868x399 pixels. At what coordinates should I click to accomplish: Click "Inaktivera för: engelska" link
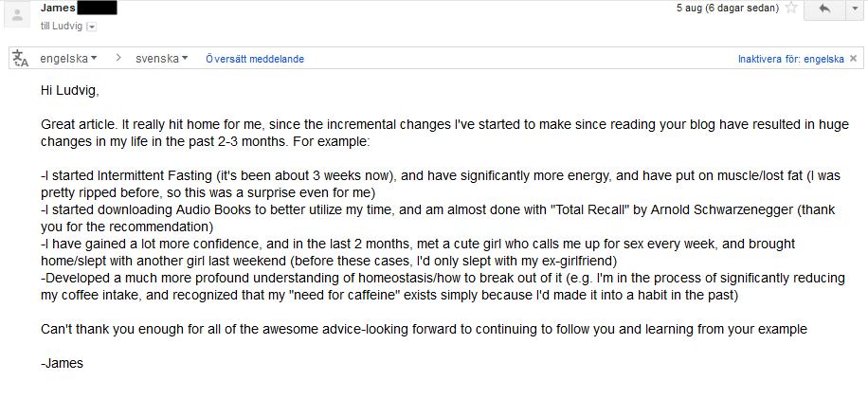[791, 59]
